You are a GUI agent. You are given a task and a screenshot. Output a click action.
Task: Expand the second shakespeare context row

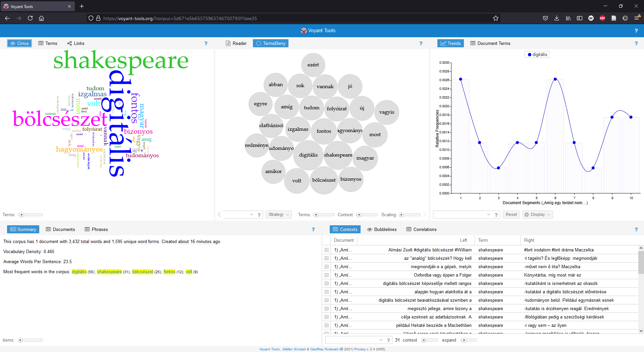[326, 258]
